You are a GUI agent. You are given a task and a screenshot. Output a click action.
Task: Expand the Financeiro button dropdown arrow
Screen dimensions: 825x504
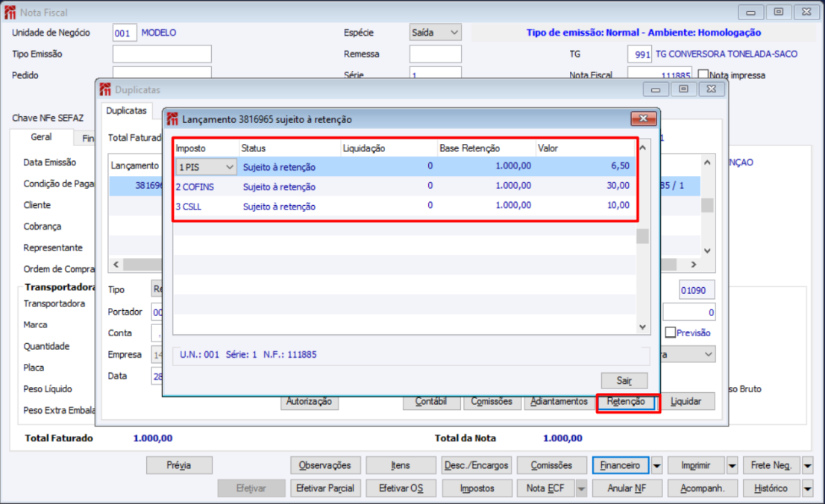[656, 465]
